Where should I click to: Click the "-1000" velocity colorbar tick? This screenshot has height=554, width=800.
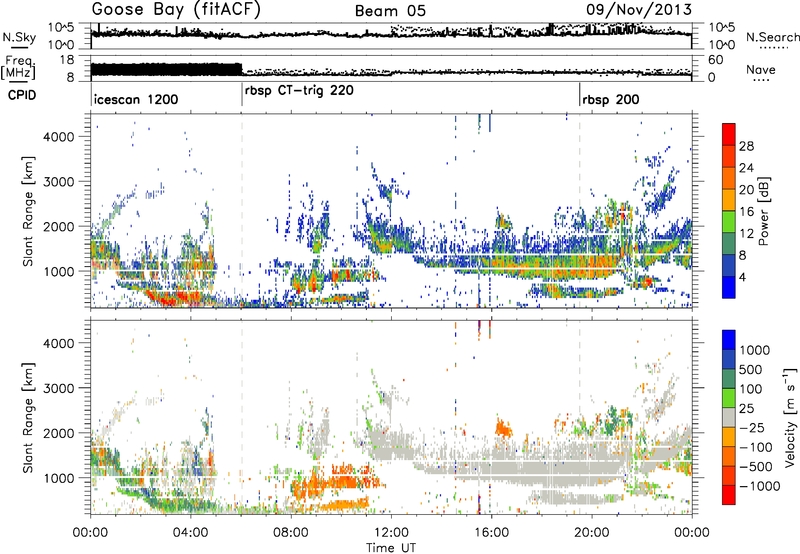pos(760,486)
